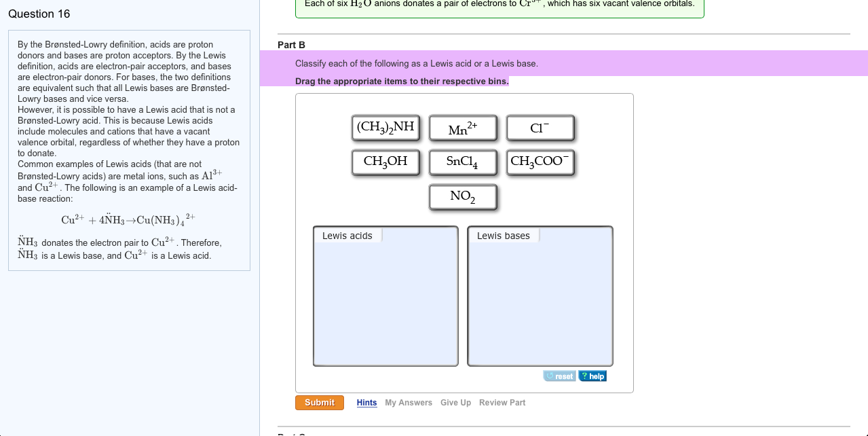Click Review Part
The image size is (868, 436).
point(502,402)
